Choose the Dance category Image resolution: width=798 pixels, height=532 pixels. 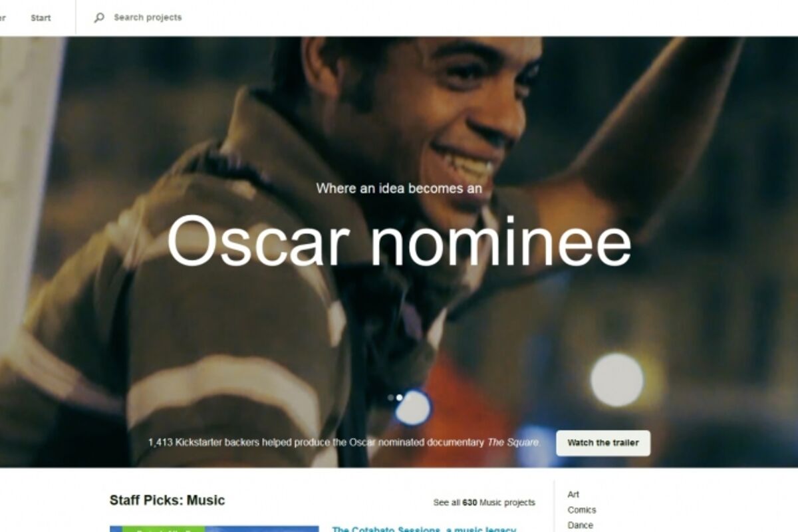point(580,525)
